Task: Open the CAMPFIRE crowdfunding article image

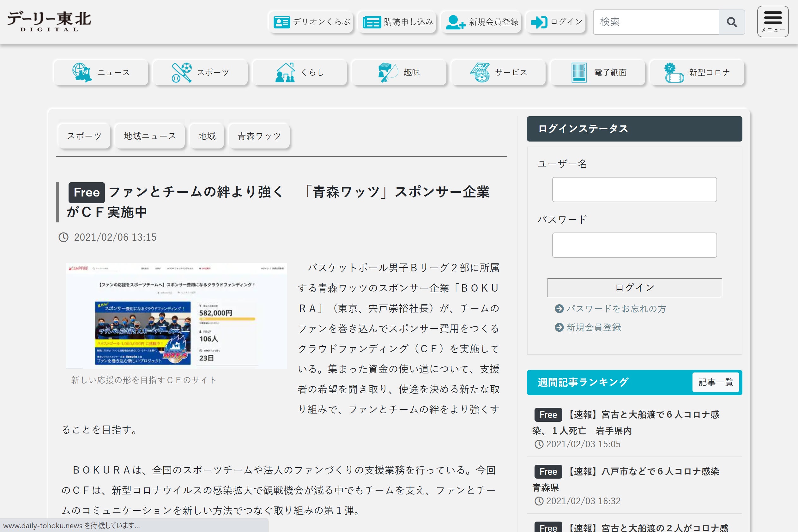Action: [x=176, y=316]
